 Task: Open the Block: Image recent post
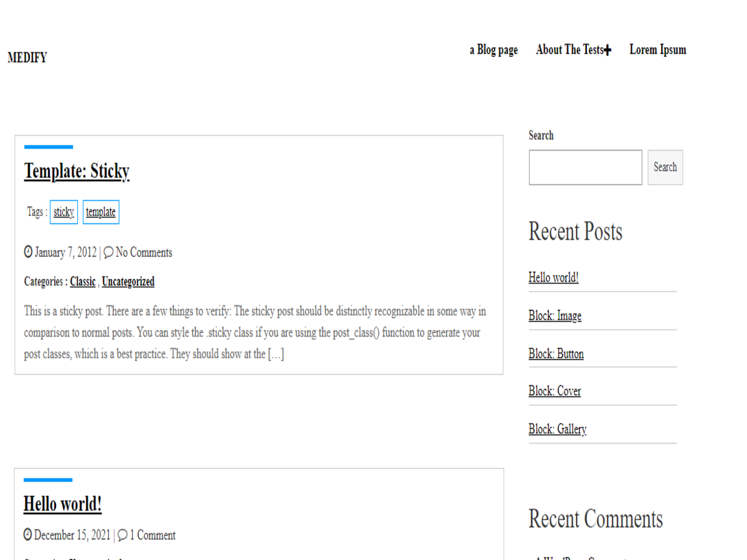[x=555, y=315]
